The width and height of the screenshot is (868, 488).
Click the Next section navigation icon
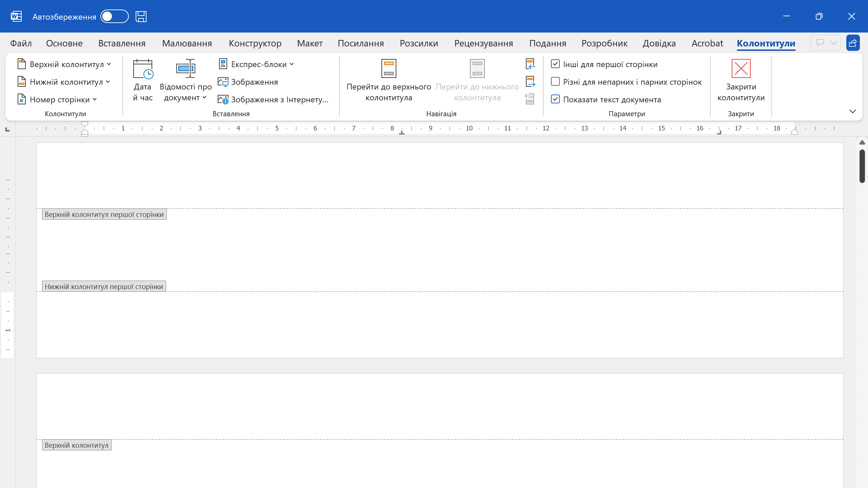coord(530,81)
